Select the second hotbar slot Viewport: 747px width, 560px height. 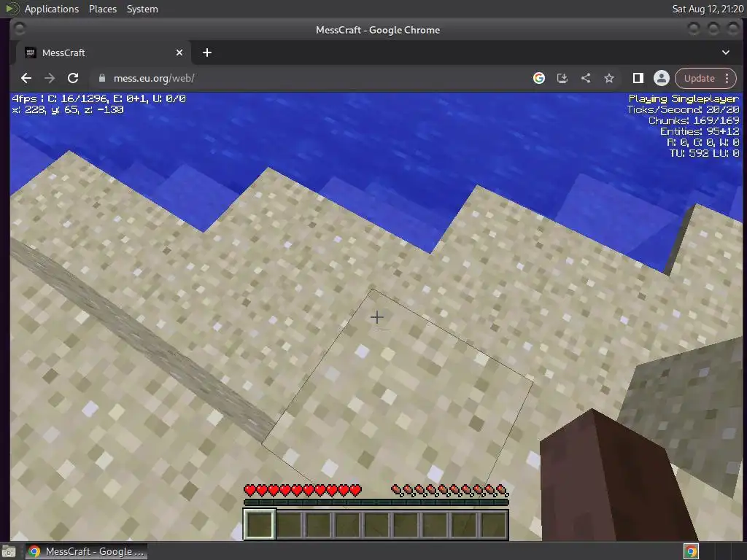[289, 524]
